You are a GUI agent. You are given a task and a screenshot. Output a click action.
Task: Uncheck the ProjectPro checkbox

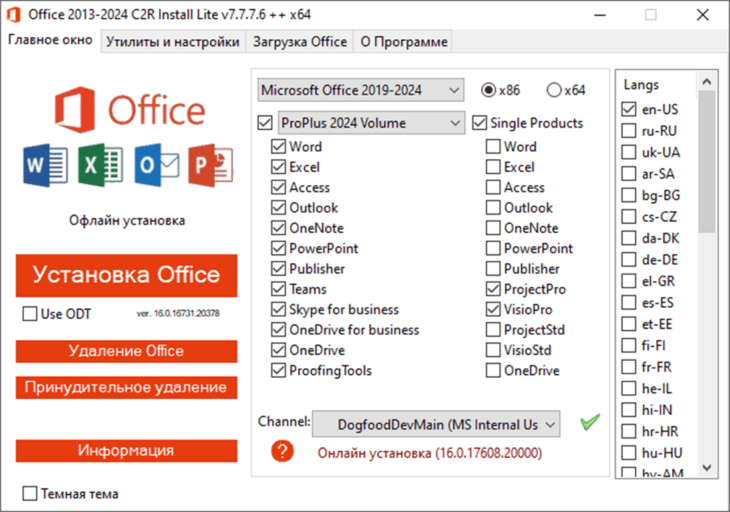coord(493,289)
